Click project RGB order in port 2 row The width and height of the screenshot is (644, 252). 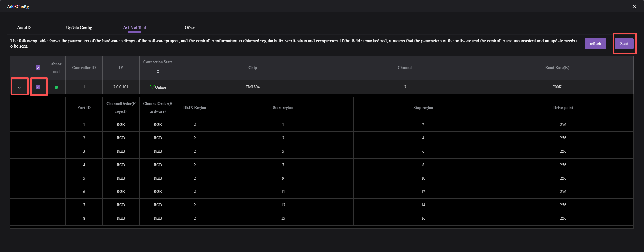pos(121,138)
